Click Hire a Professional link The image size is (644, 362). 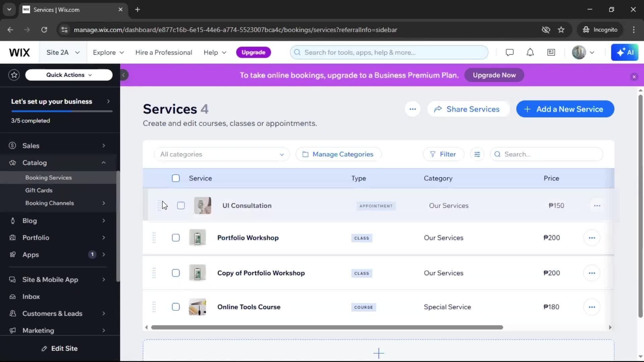point(164,52)
